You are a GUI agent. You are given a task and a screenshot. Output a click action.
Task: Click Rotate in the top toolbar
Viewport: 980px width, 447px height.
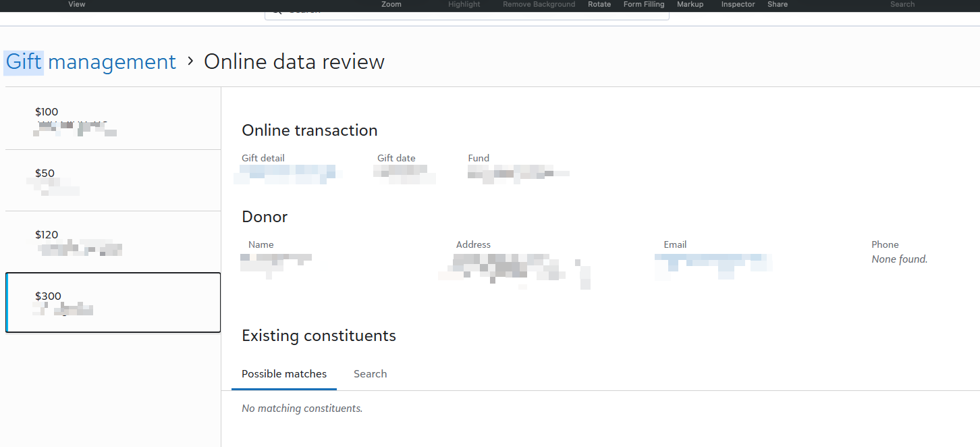(x=599, y=4)
